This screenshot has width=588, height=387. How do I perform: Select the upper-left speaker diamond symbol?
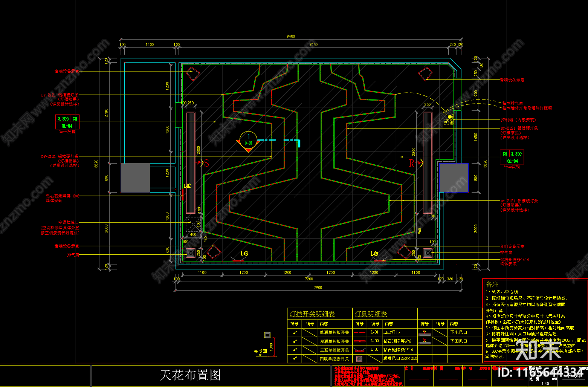[193, 73]
